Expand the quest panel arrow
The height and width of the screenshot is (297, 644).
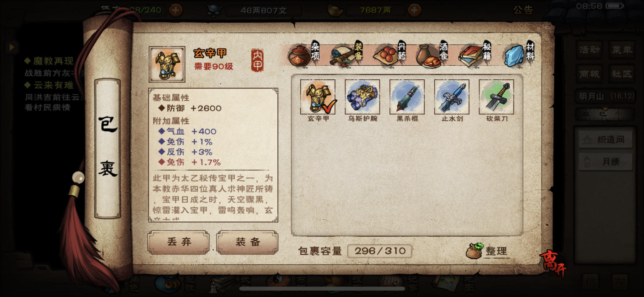pyautogui.click(x=11, y=47)
